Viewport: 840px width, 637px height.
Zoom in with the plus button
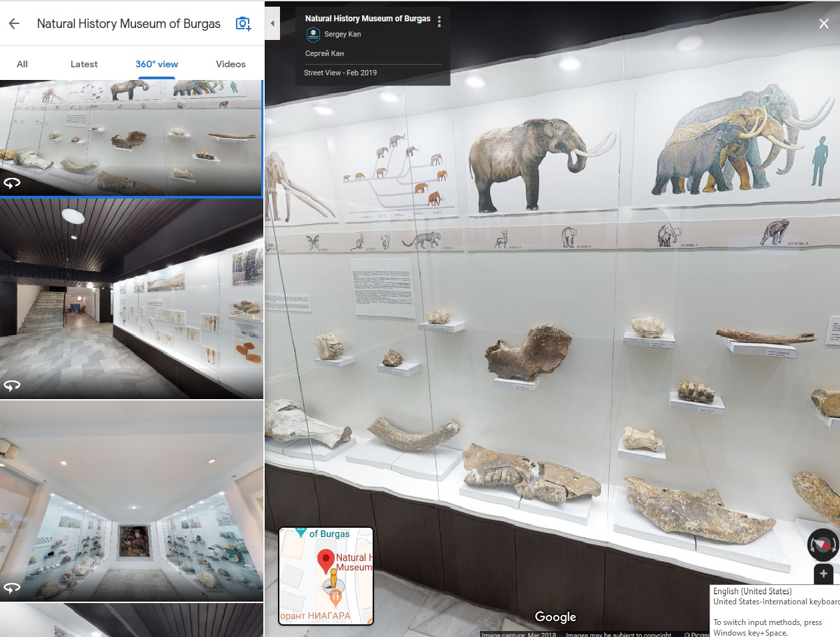823,574
